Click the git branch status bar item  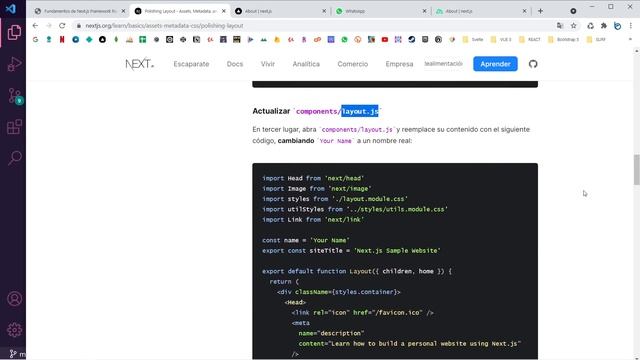click(x=17, y=354)
